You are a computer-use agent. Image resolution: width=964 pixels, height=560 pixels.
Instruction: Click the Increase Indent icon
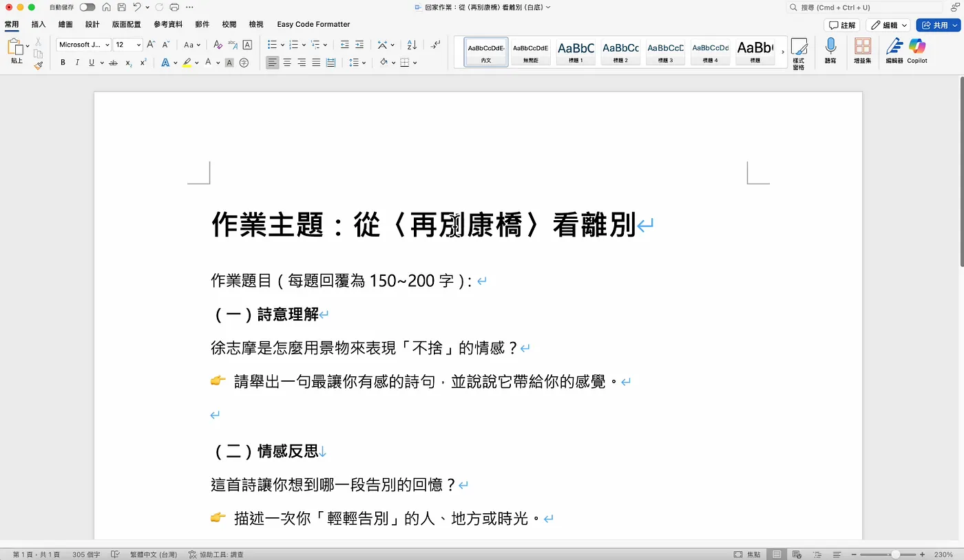tap(359, 44)
